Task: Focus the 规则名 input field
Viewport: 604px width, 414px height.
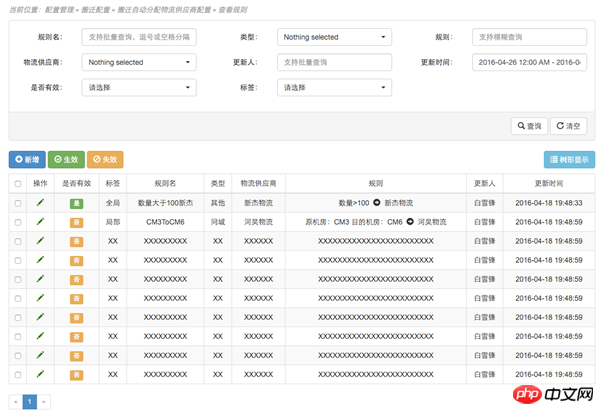Action: (139, 37)
